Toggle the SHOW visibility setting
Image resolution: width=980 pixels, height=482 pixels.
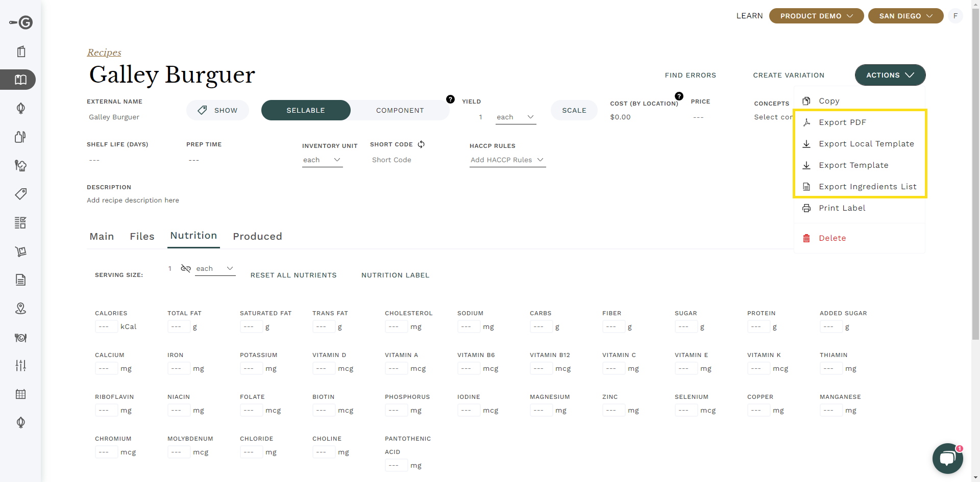(217, 110)
